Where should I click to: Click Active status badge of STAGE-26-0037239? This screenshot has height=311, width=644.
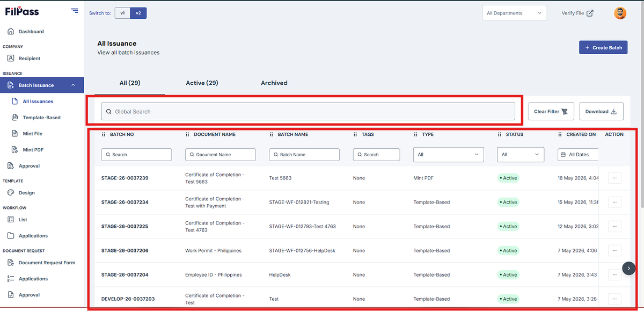coord(508,178)
